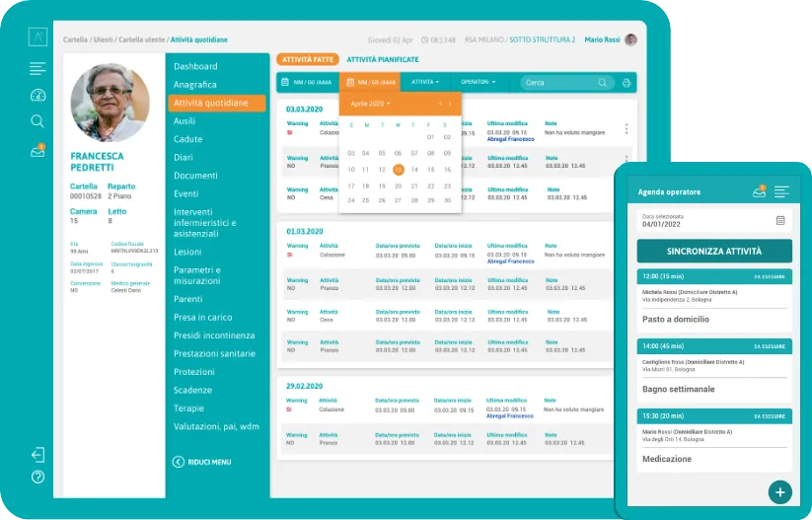Click the logout icon in left sidebar
Image resolution: width=812 pixels, height=520 pixels.
[x=37, y=455]
